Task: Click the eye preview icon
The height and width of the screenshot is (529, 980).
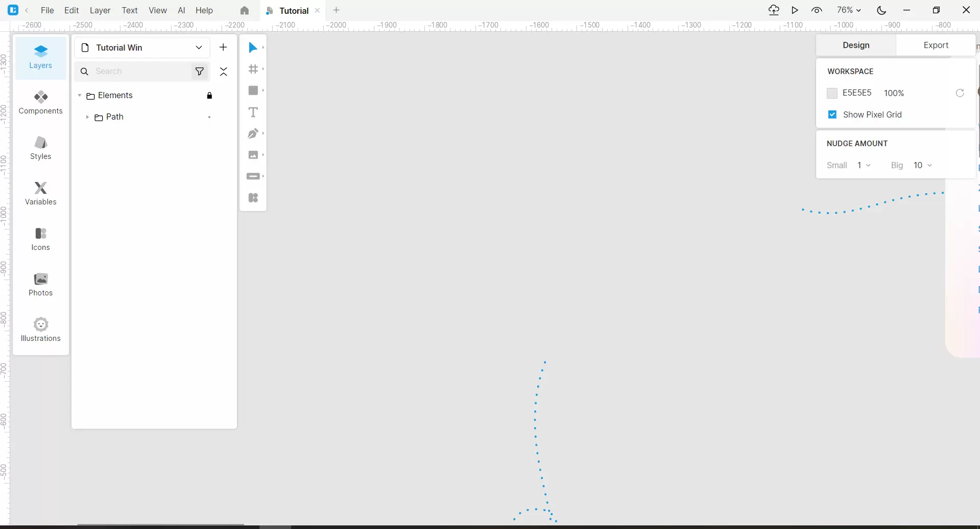Action: pos(817,10)
